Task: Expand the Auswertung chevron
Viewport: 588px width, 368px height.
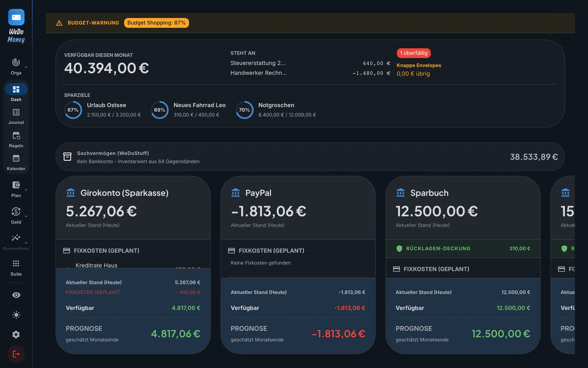Action: (x=26, y=243)
